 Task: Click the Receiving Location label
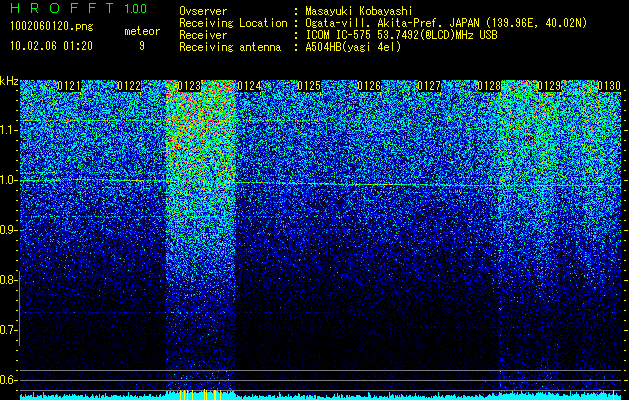tap(233, 23)
